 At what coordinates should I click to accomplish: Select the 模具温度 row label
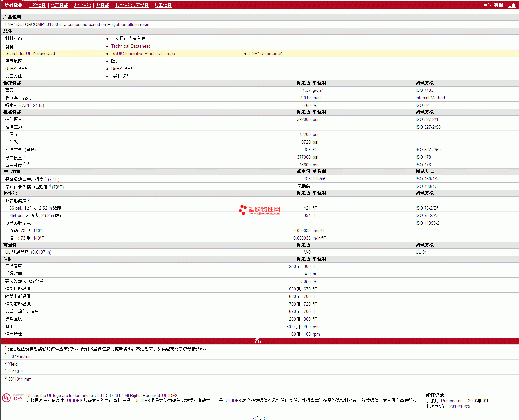click(13, 319)
